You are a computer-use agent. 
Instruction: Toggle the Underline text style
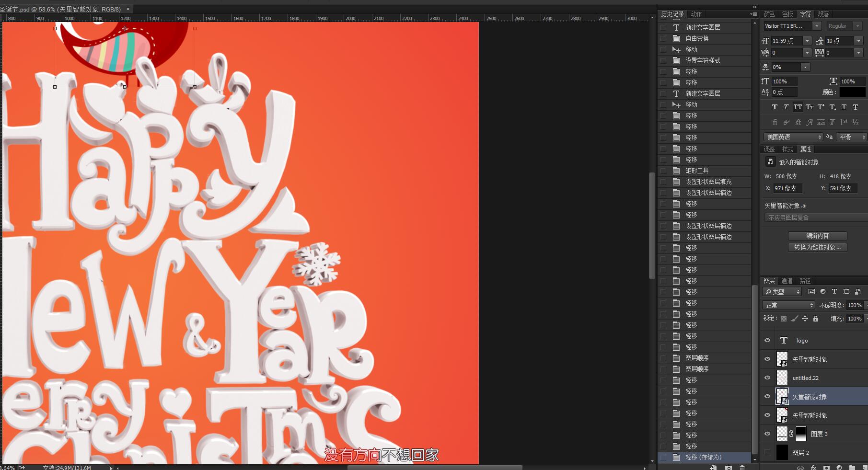pos(844,107)
